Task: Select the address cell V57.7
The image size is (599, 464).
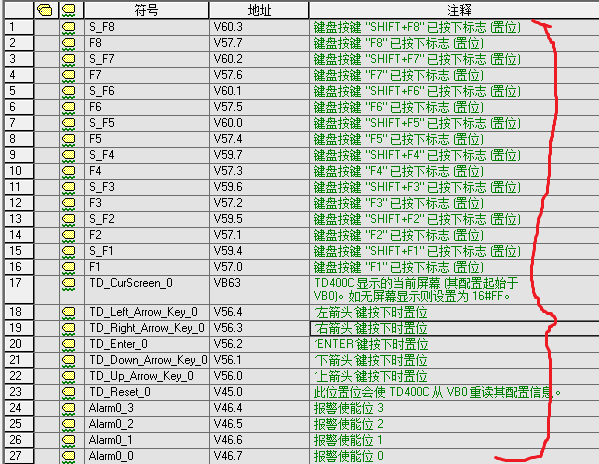Action: [259, 43]
